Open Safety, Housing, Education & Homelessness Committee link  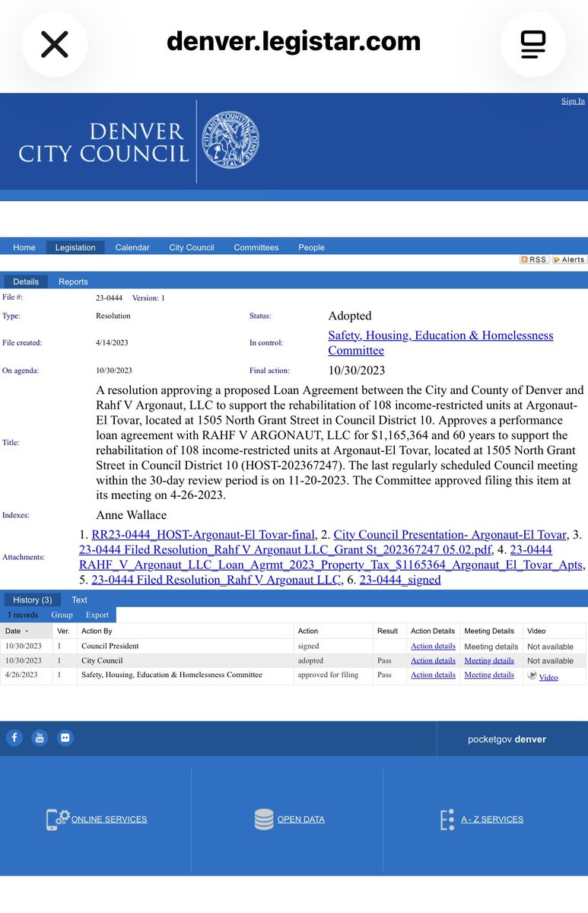pyautogui.click(x=440, y=343)
